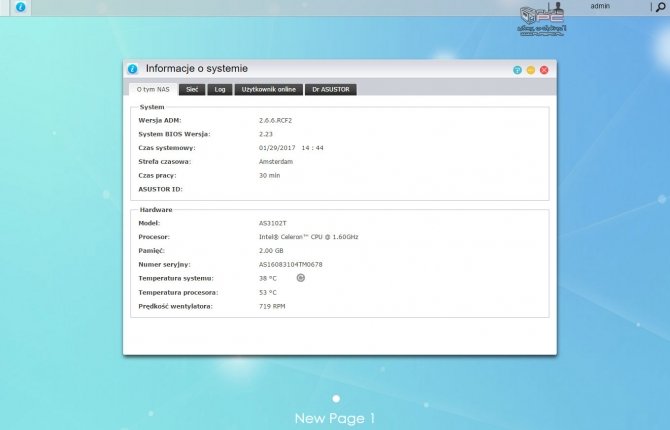Click the Wersja ADM label

pyautogui.click(x=160, y=121)
